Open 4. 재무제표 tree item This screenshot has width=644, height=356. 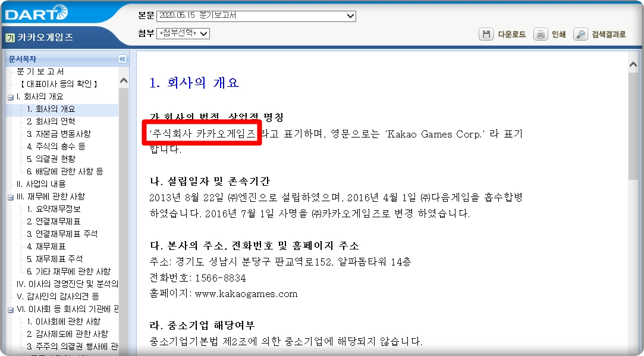click(x=46, y=246)
